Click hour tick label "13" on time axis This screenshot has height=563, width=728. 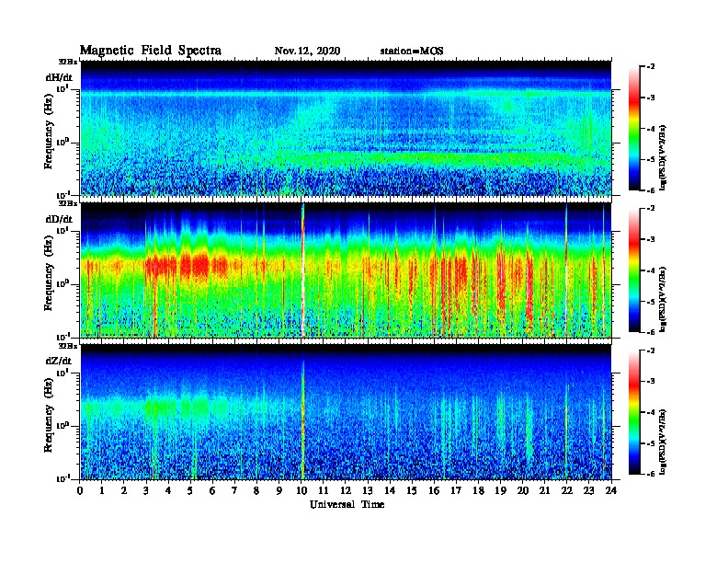coord(368,490)
